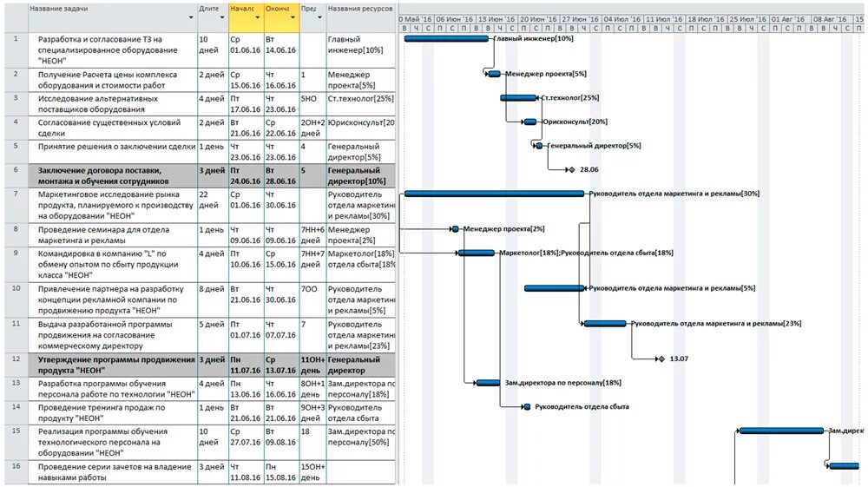Select row number 1 header

click(16, 49)
